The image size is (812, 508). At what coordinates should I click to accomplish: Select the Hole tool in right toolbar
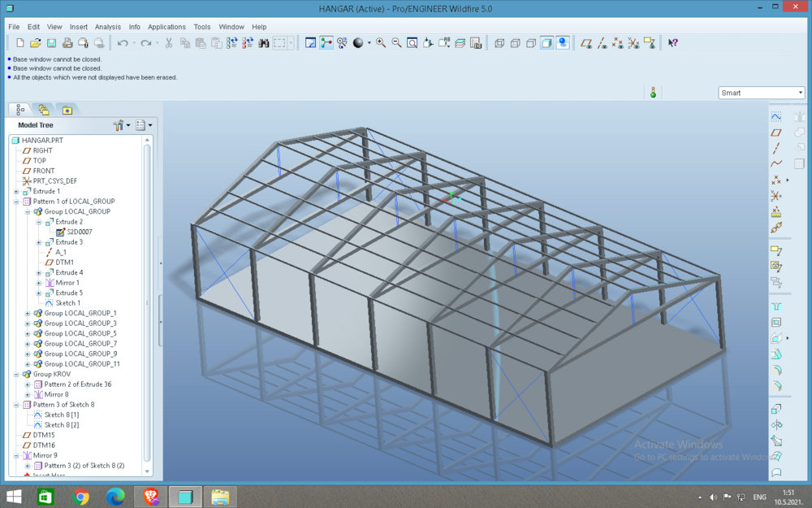coord(775,307)
